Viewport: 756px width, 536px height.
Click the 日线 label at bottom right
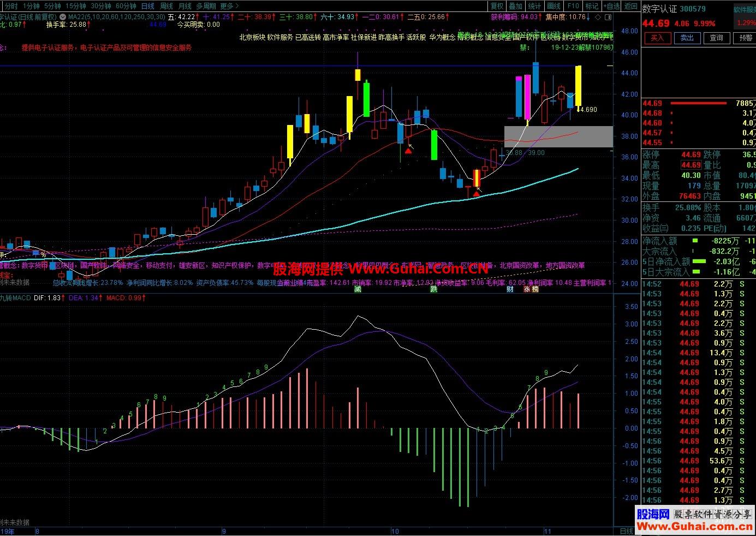pyautogui.click(x=626, y=531)
